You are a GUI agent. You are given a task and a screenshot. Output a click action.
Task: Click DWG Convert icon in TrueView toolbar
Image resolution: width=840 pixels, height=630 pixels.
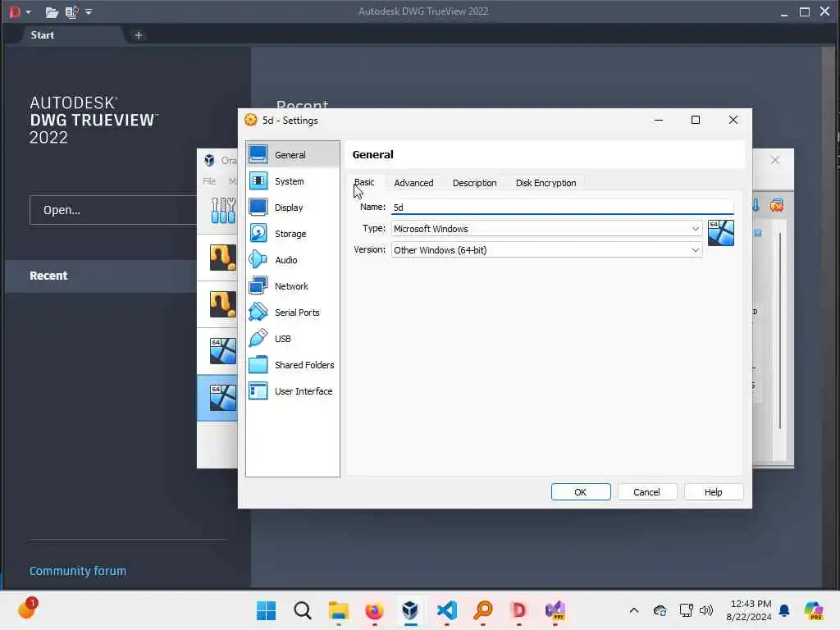point(71,11)
